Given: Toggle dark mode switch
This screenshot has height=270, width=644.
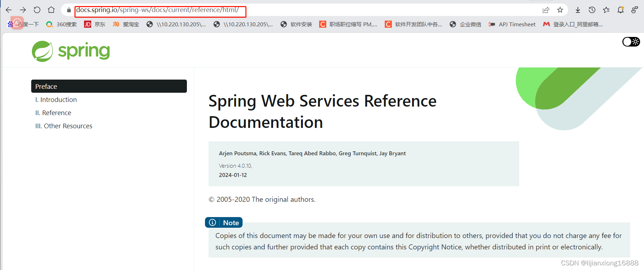Looking at the screenshot, I should (x=631, y=42).
